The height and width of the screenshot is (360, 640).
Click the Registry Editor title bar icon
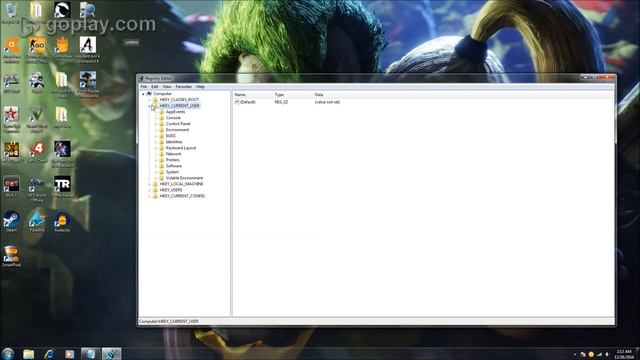[141, 78]
